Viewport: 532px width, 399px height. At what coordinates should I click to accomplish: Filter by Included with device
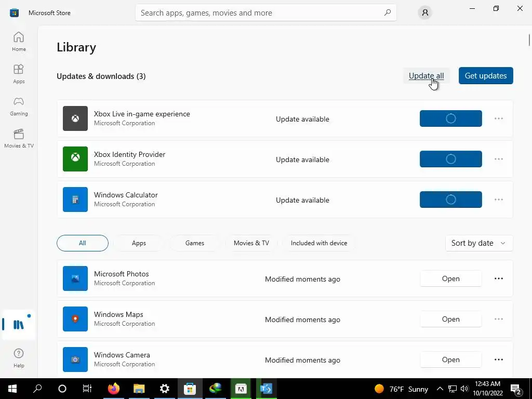pyautogui.click(x=319, y=243)
